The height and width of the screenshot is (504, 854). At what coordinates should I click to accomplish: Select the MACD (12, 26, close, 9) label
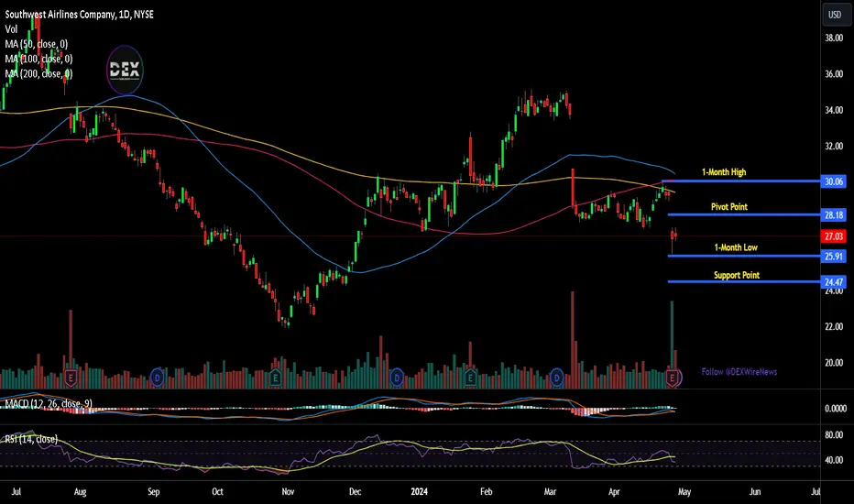click(x=49, y=404)
